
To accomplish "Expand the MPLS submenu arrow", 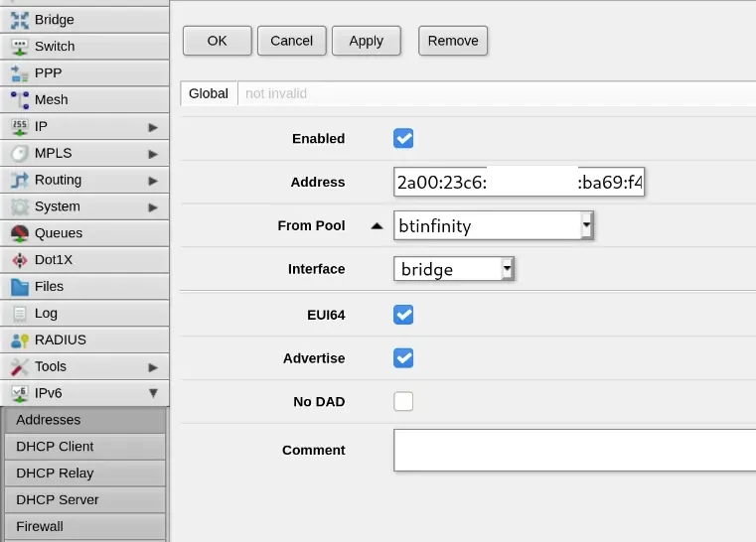I will coord(153,154).
